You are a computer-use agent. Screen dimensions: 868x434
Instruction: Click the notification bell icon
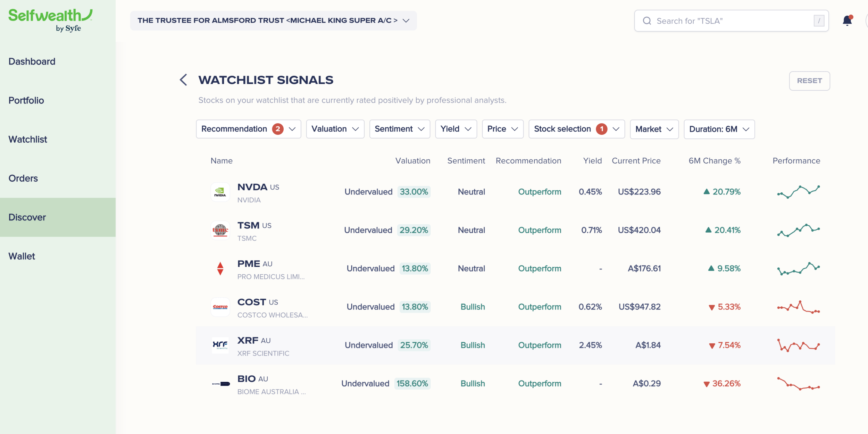tap(847, 20)
